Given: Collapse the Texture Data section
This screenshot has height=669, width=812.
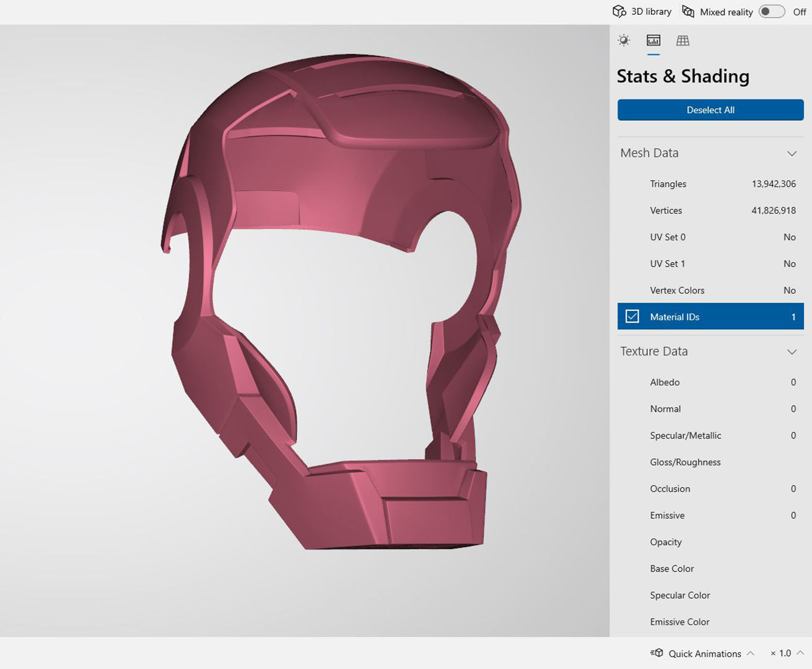Looking at the screenshot, I should (x=792, y=351).
